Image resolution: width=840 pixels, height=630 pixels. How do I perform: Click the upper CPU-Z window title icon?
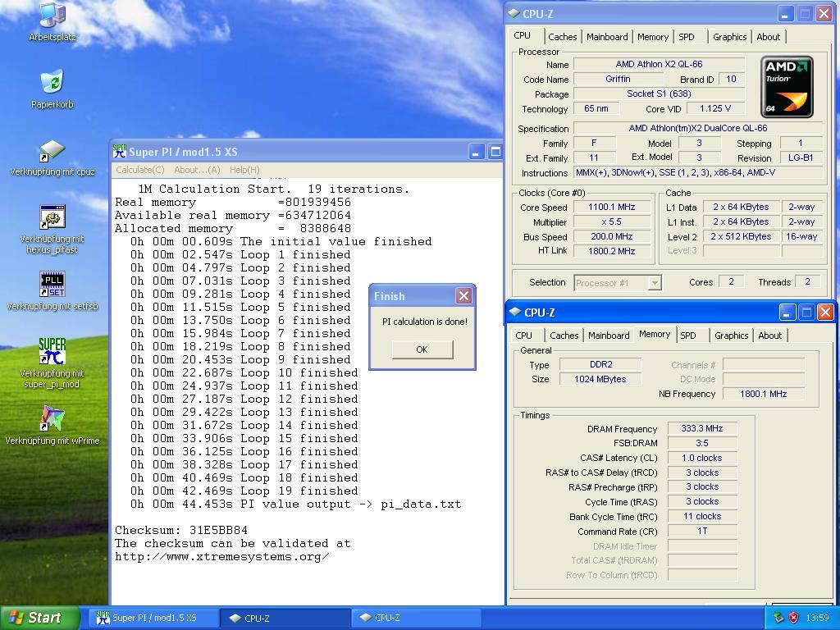click(514, 13)
